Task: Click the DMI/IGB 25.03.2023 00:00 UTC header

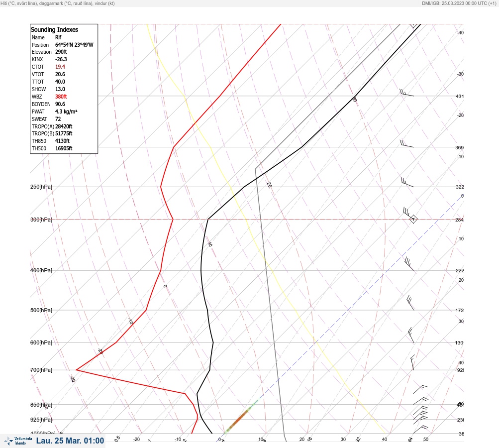Action: [x=459, y=3]
